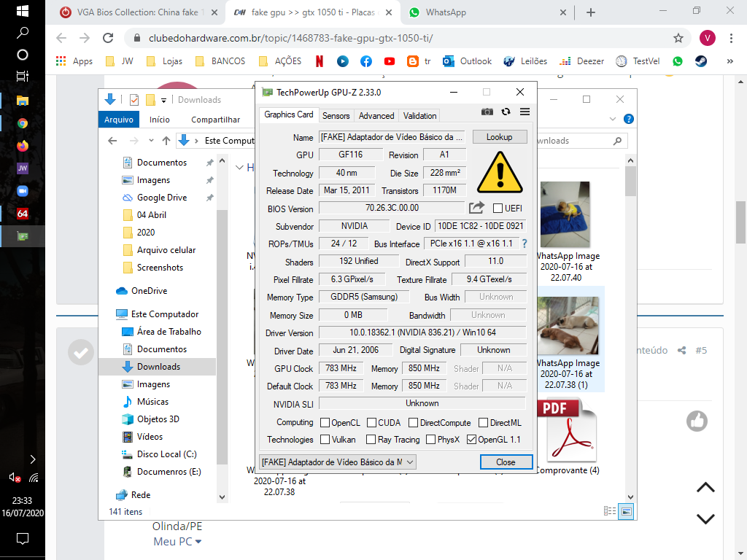Click forum share icon near #5
Image resolution: width=747 pixels, height=560 pixels.
point(682,351)
